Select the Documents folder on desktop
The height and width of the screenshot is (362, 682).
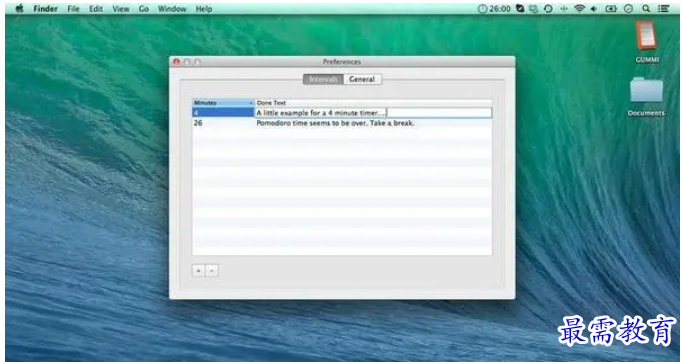pos(646,97)
